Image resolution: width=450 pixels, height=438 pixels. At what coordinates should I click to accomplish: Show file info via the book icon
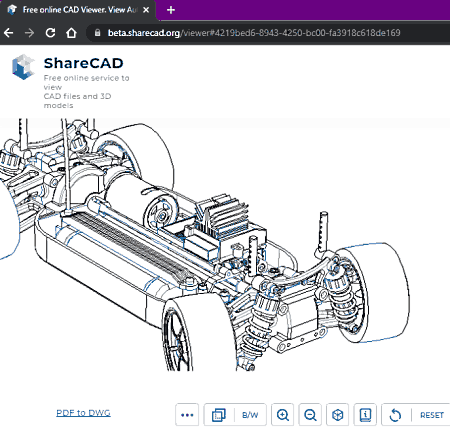pos(365,415)
